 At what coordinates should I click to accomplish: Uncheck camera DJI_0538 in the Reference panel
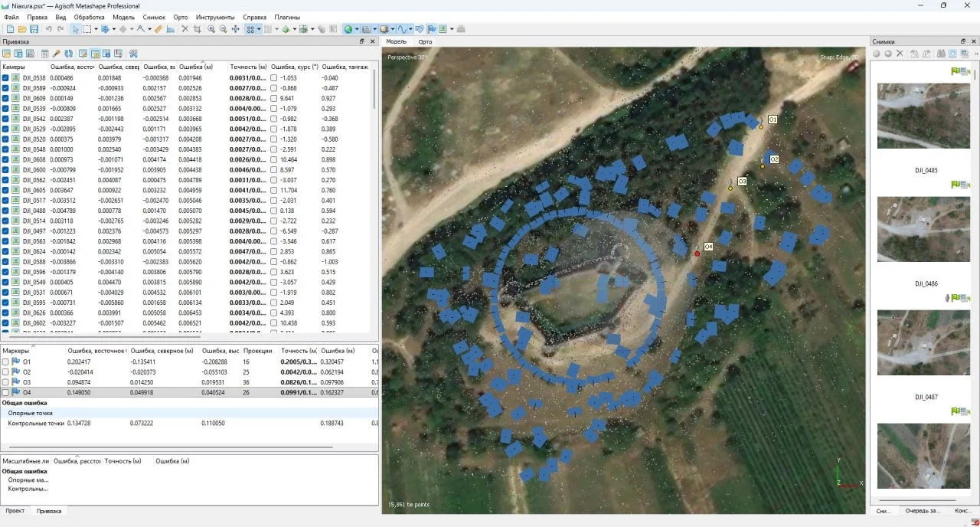click(5, 77)
